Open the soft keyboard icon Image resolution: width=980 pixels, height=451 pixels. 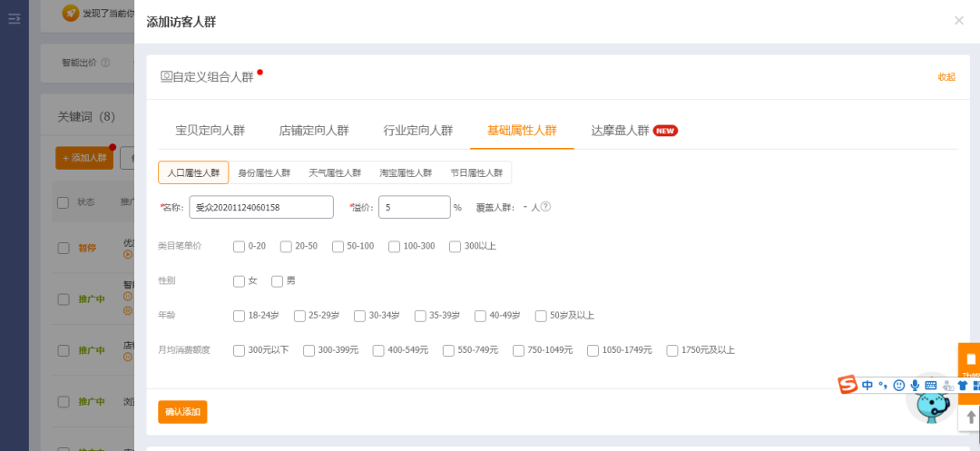[x=931, y=386]
